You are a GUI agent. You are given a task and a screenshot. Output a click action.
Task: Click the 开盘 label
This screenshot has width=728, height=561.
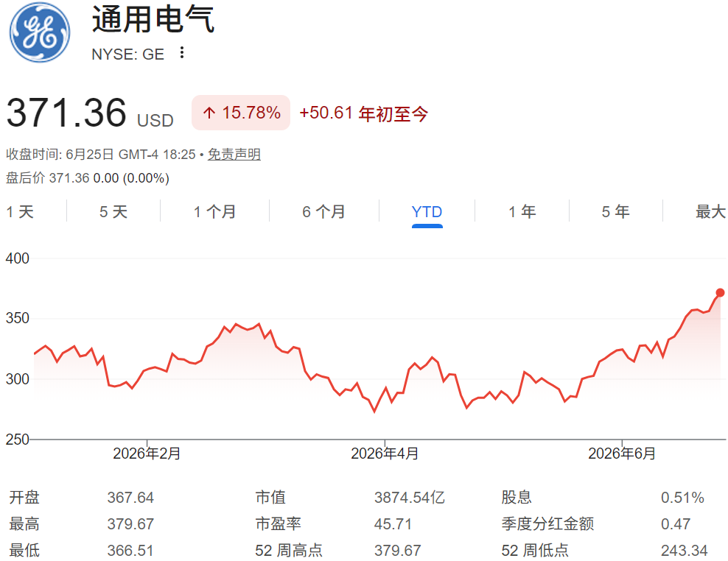tap(24, 498)
